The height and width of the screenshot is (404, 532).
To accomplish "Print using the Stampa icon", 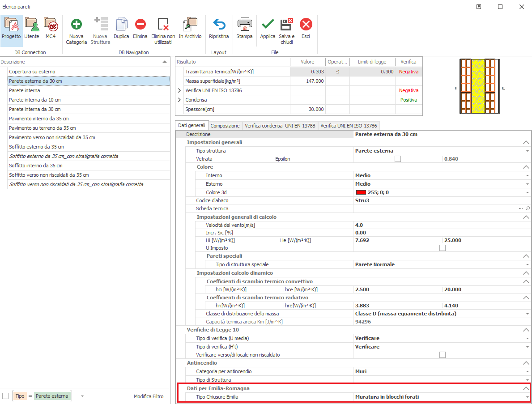I will [244, 25].
